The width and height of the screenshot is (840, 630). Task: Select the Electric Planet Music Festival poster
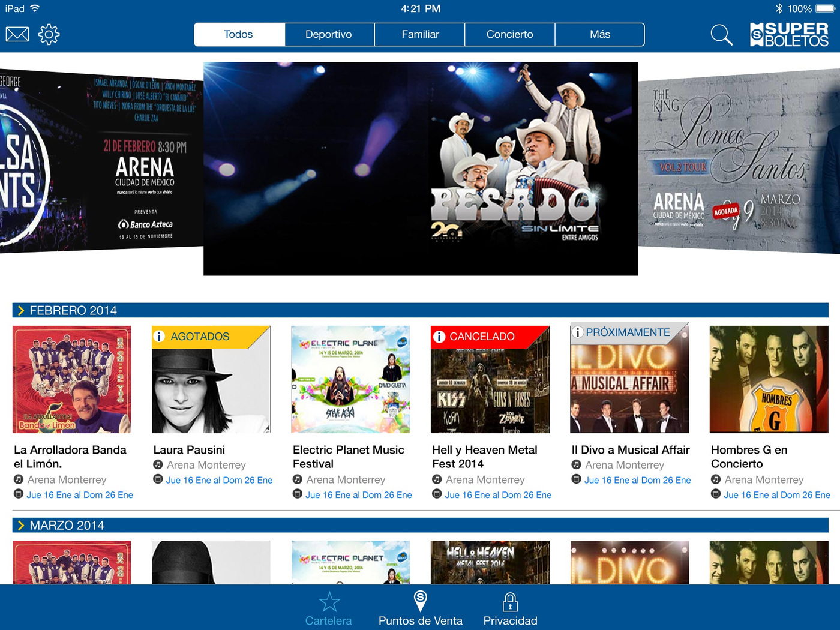(x=350, y=379)
